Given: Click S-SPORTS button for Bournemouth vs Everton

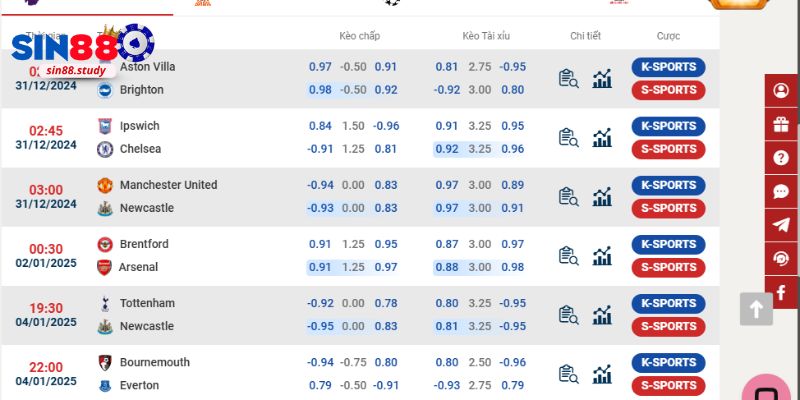Looking at the screenshot, I should pos(668,386).
